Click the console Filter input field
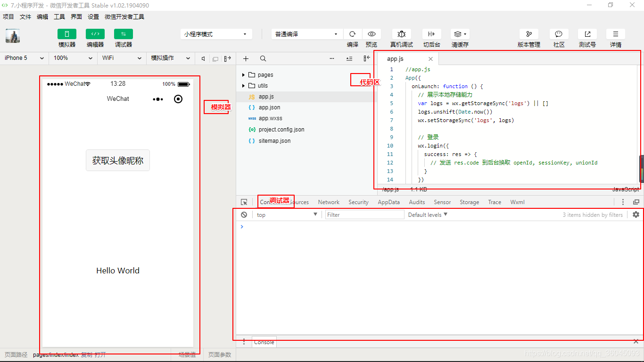This screenshot has width=644, height=362. (x=365, y=214)
